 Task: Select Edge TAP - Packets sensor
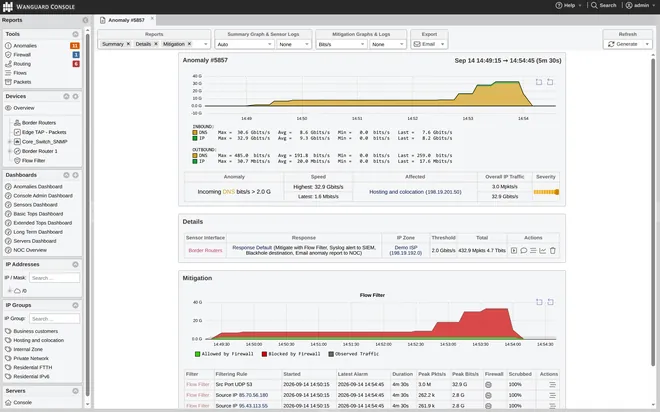pyautogui.click(x=44, y=132)
